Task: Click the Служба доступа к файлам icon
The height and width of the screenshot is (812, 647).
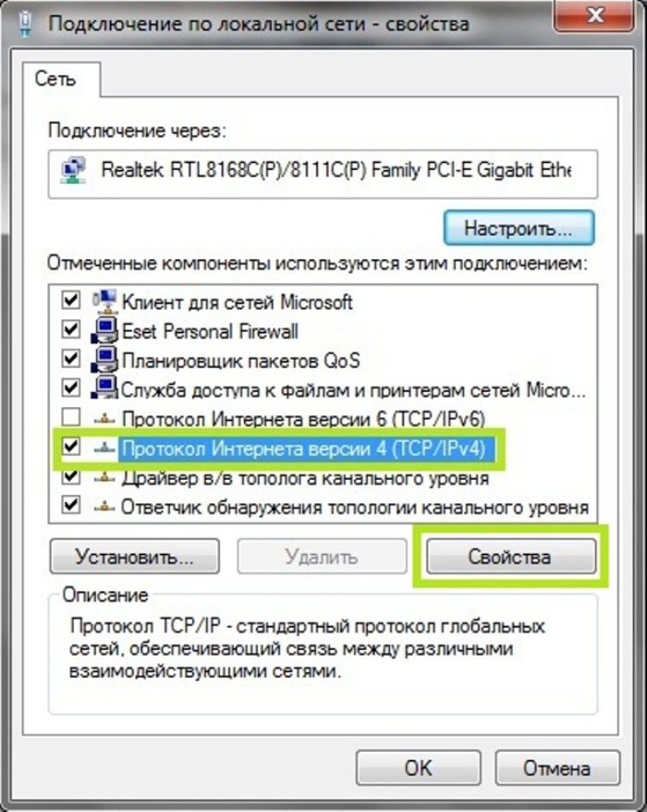Action: pos(104,388)
